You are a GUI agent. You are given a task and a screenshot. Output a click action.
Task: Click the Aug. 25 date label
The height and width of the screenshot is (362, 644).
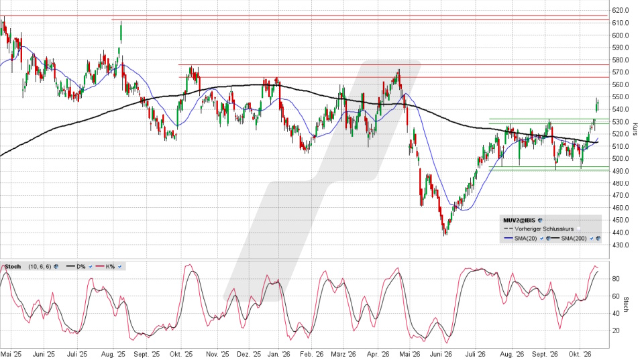point(113,354)
